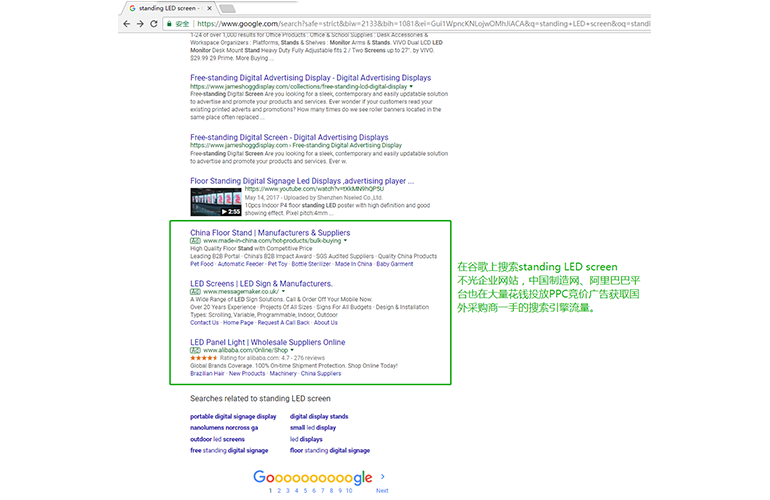Open the 'Baby Garment' sitelink
This screenshot has width=770, height=500.
pyautogui.click(x=395, y=264)
